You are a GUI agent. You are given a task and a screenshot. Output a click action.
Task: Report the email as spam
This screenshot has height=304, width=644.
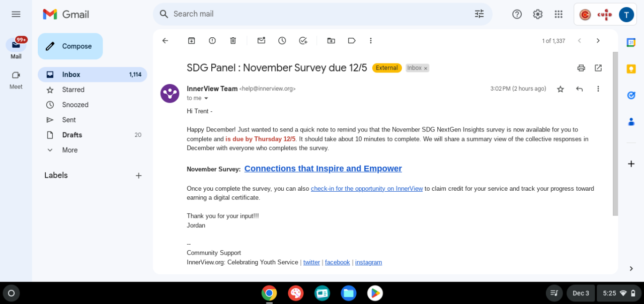click(x=212, y=41)
